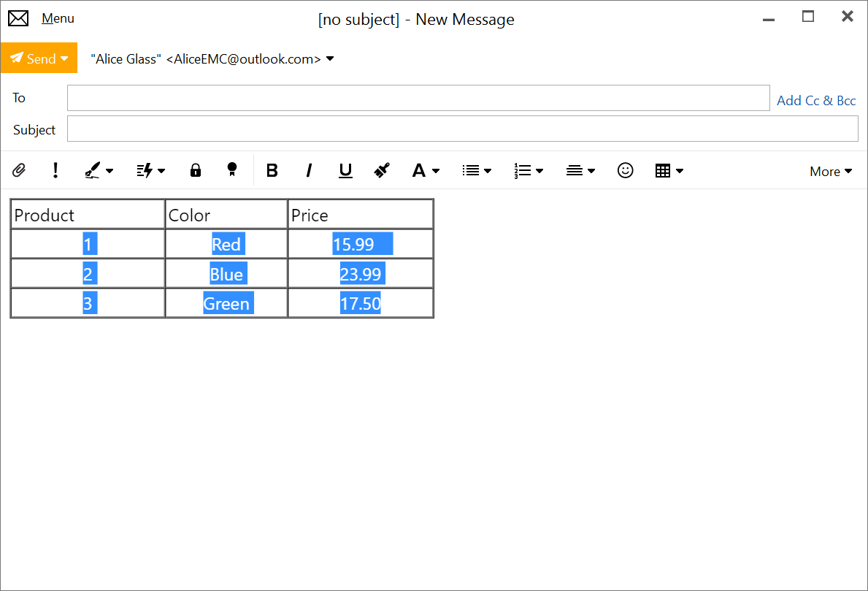Click product number 1 cell
Screen dimensions: 868x591
pyautogui.click(x=88, y=244)
